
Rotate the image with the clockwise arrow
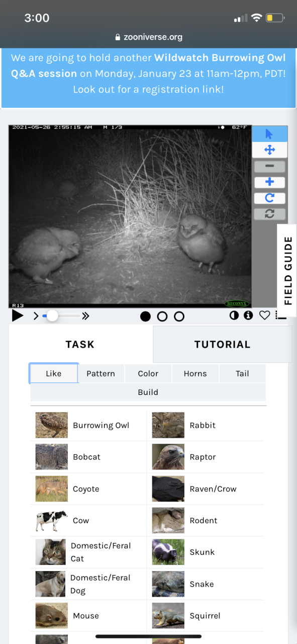click(269, 198)
